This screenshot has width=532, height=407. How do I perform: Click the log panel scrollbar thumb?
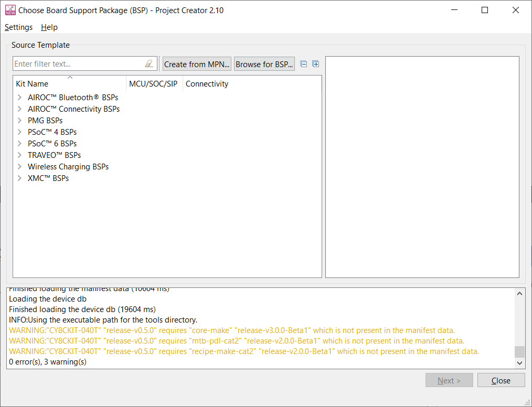(519, 352)
